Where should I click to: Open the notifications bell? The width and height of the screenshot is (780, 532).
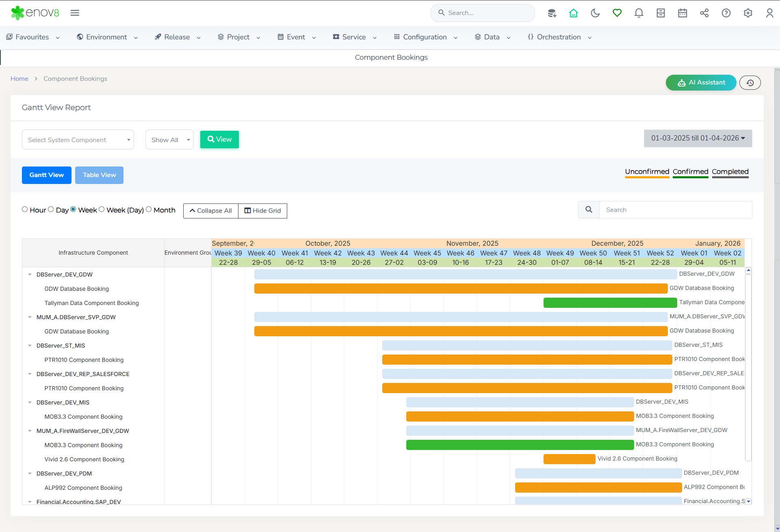click(639, 13)
